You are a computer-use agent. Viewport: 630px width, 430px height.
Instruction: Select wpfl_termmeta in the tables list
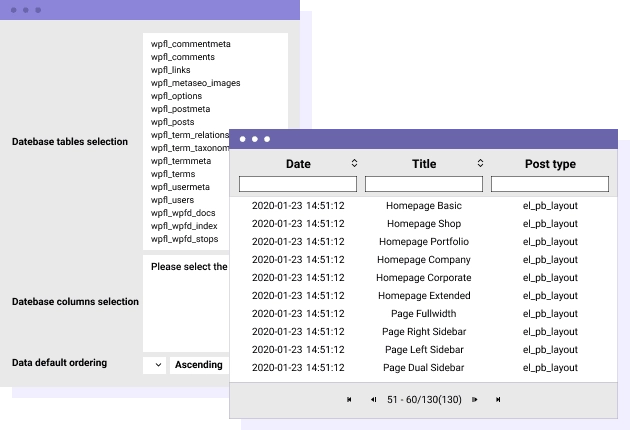coord(181,161)
